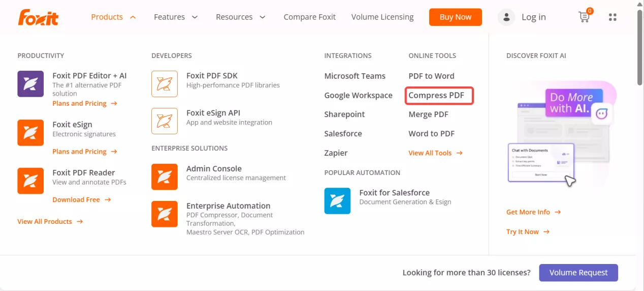Collapse the Products dropdown menu
This screenshot has width=644, height=291.
click(113, 17)
